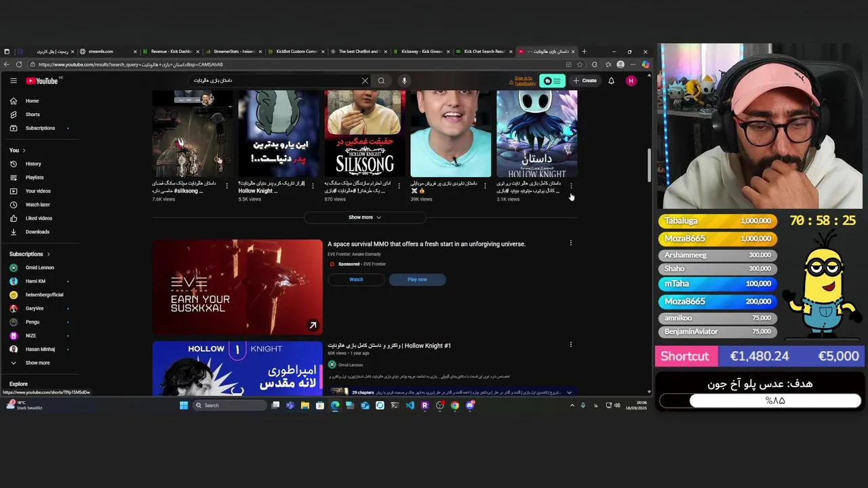
Task: Open options for the 7.6K views silksong short
Action: pos(226,186)
